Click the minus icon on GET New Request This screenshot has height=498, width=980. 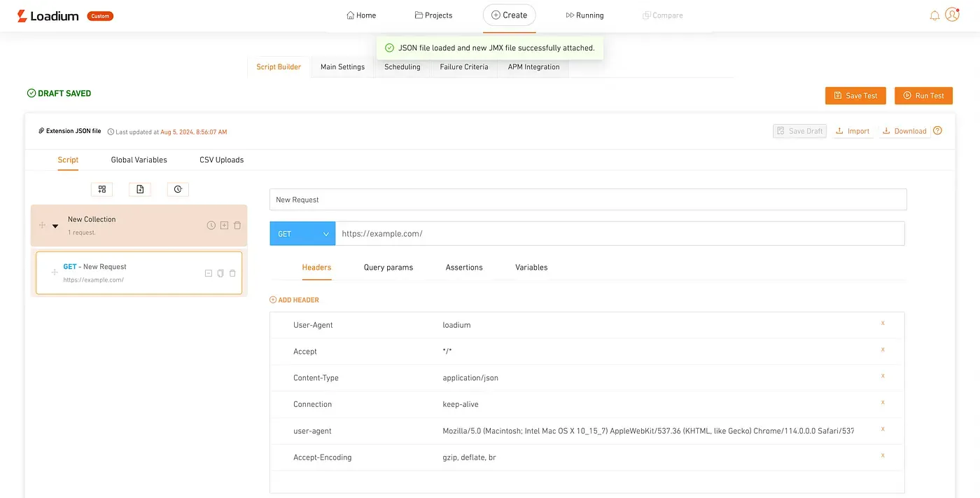(208, 273)
